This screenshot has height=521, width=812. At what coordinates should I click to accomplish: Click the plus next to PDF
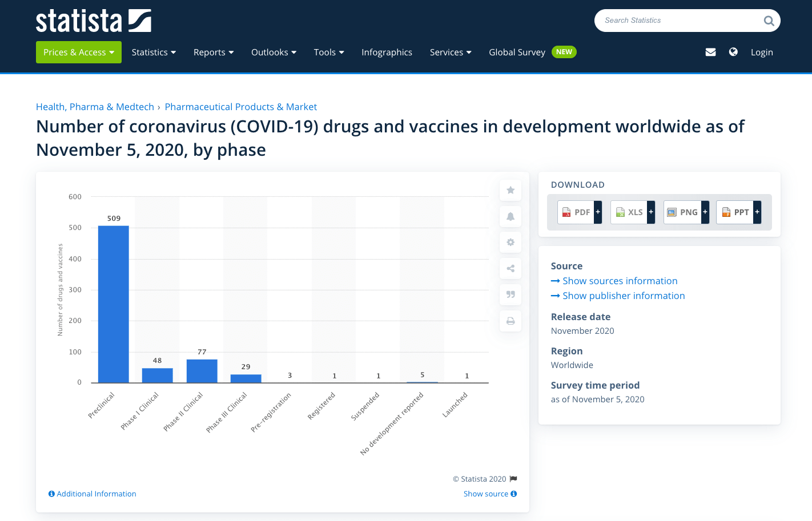coord(598,212)
